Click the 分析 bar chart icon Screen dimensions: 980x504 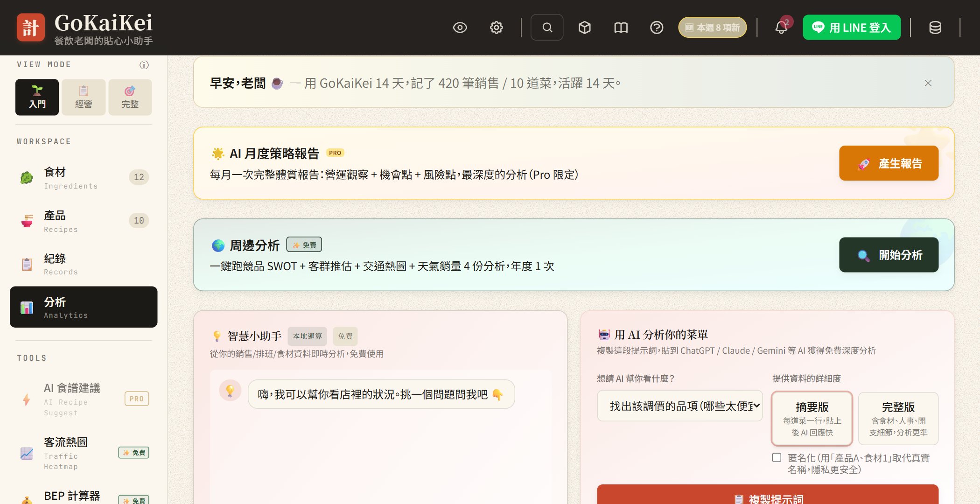pyautogui.click(x=27, y=308)
